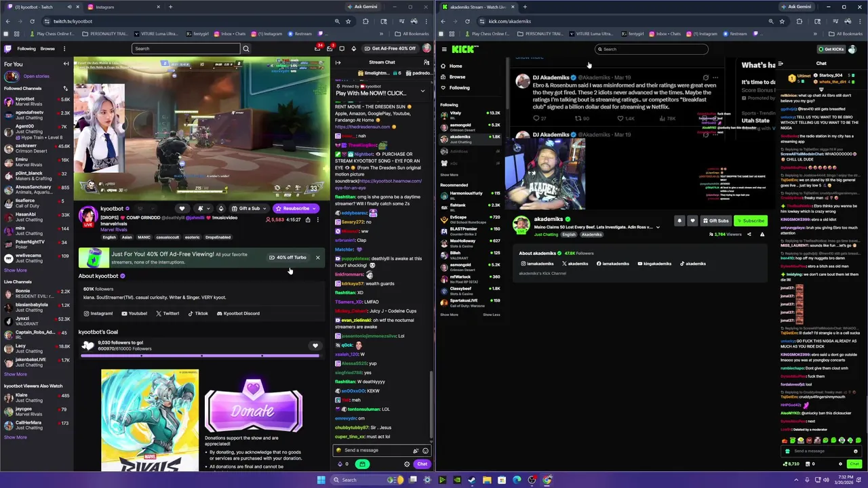
Task: Click kyootbot's follower goal progress bar
Action: (x=200, y=354)
